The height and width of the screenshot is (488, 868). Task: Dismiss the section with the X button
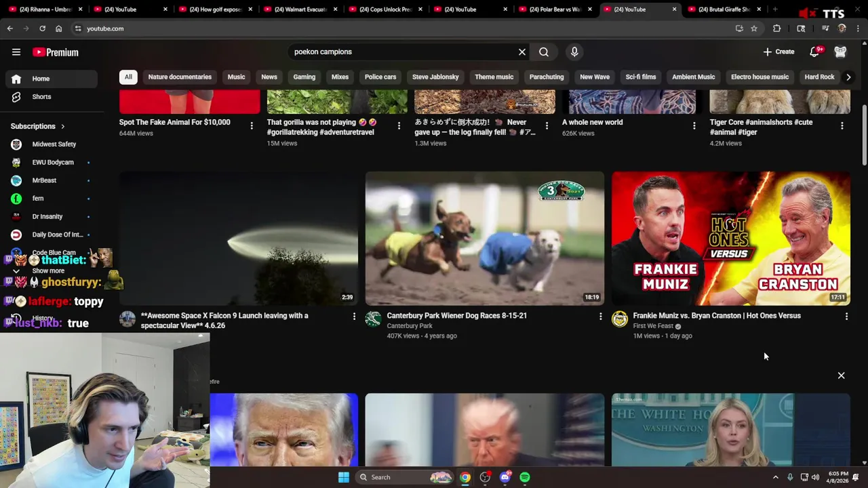click(841, 375)
